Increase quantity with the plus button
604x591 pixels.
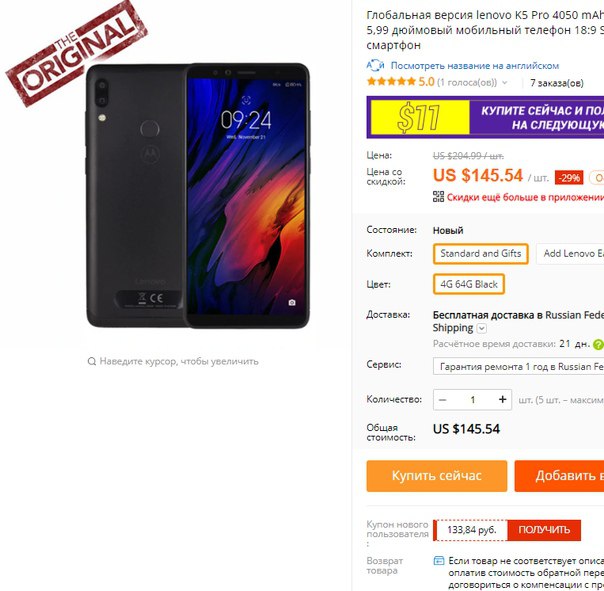click(502, 400)
